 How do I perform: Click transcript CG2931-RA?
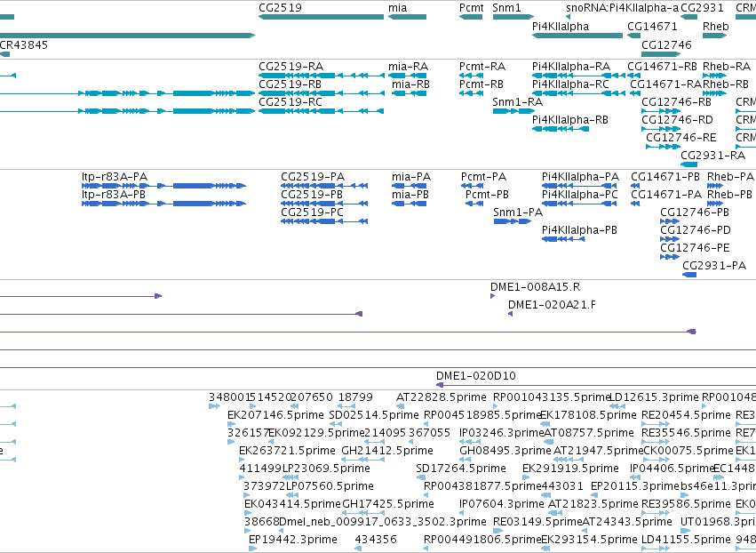click(713, 156)
